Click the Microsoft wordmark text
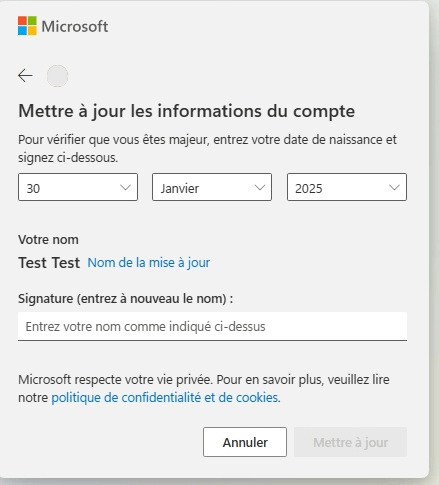This screenshot has width=439, height=485. (x=75, y=26)
